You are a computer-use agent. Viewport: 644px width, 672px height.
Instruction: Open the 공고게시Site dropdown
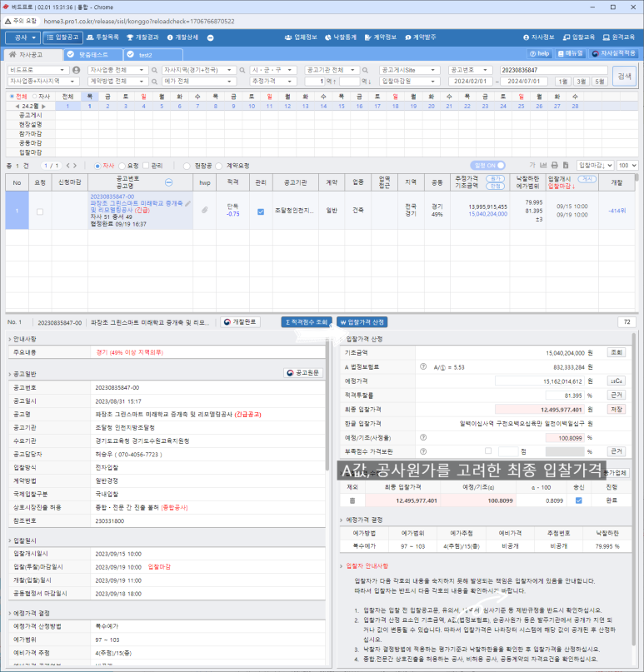tap(410, 70)
